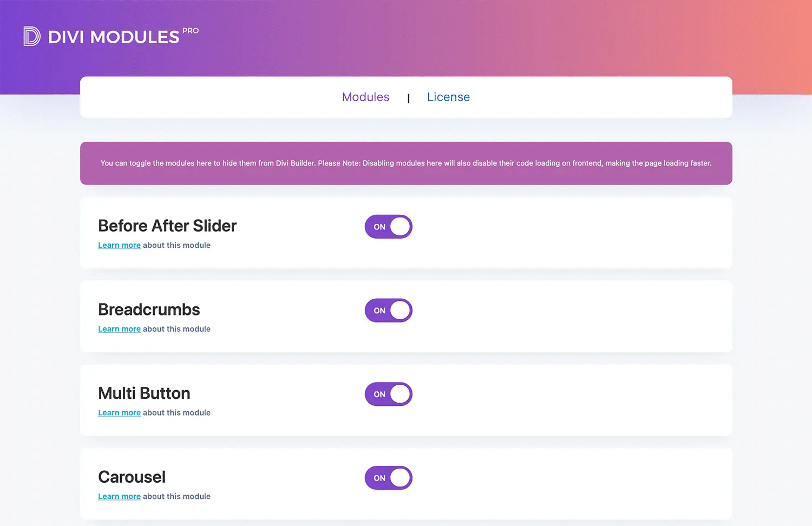Open Learn more for Before After Slider
The image size is (812, 526).
tap(119, 245)
